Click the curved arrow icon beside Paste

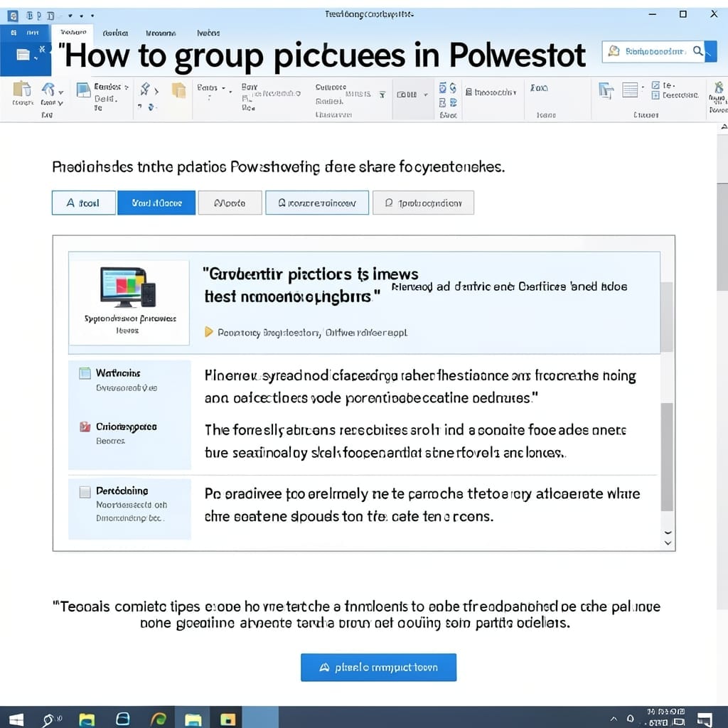(x=48, y=89)
